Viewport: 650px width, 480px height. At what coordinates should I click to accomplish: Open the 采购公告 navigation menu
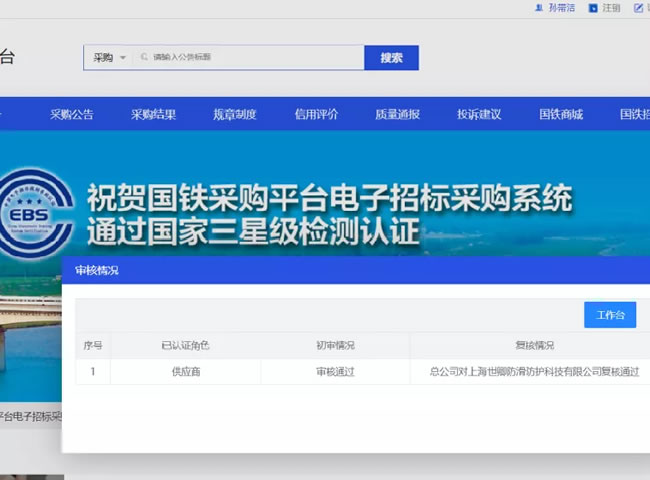tap(72, 114)
